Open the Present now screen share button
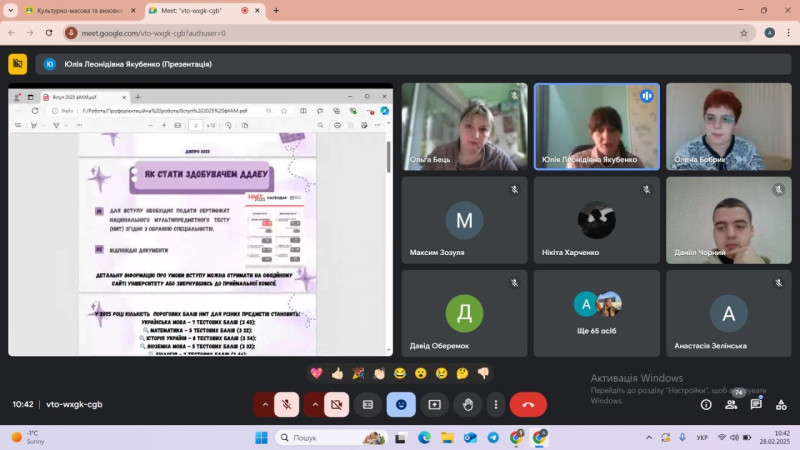 click(434, 404)
